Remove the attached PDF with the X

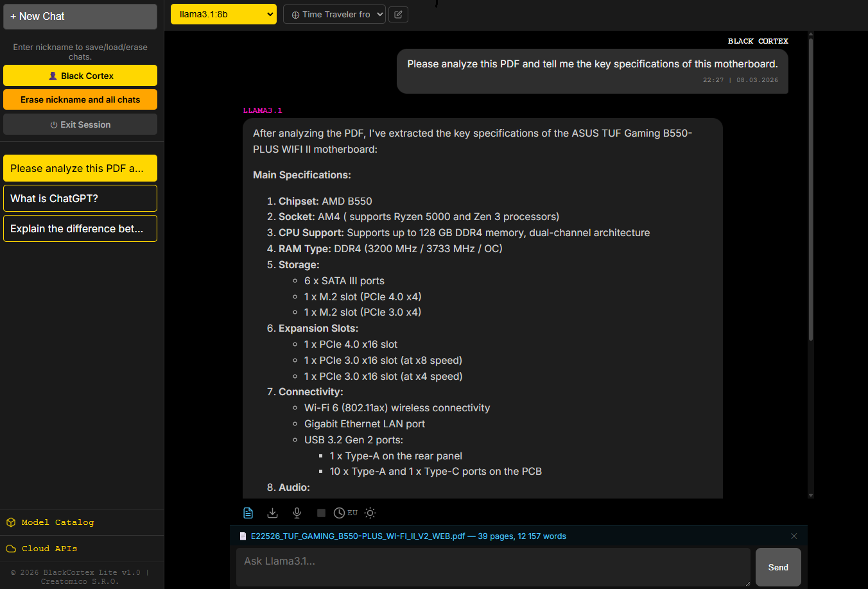tap(794, 536)
